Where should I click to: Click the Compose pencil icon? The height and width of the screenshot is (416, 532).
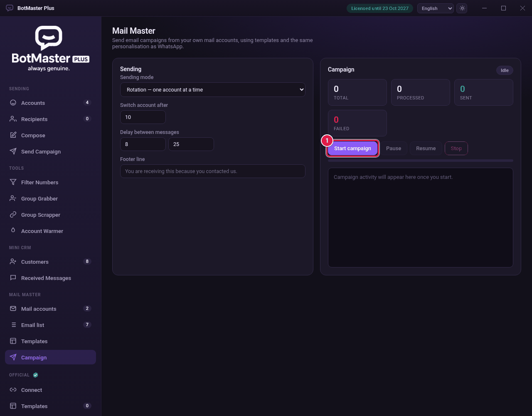pos(13,135)
